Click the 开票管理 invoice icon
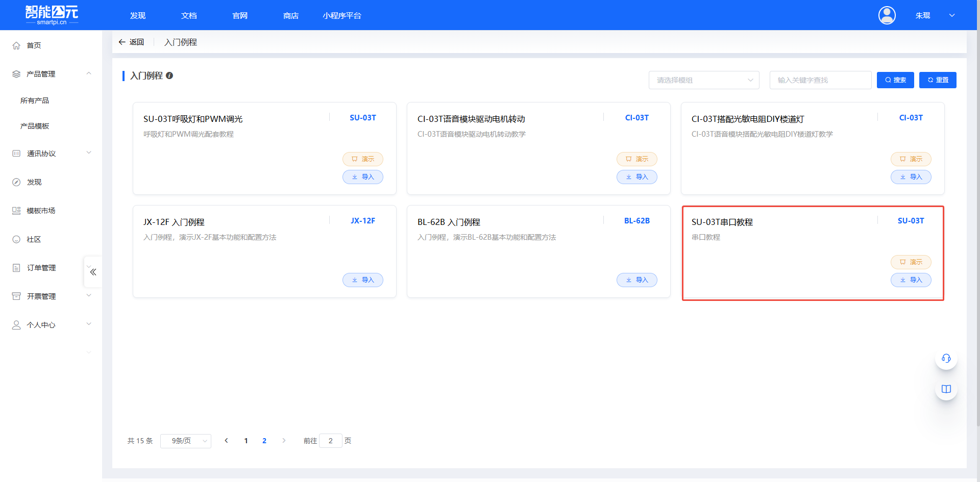Screen dimensions: 980x482 pos(16,296)
